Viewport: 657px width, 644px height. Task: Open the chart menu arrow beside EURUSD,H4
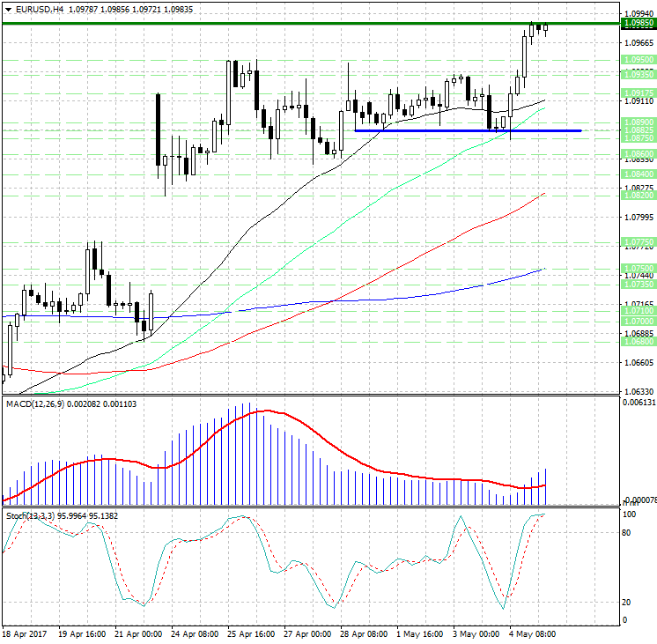pos(9,10)
